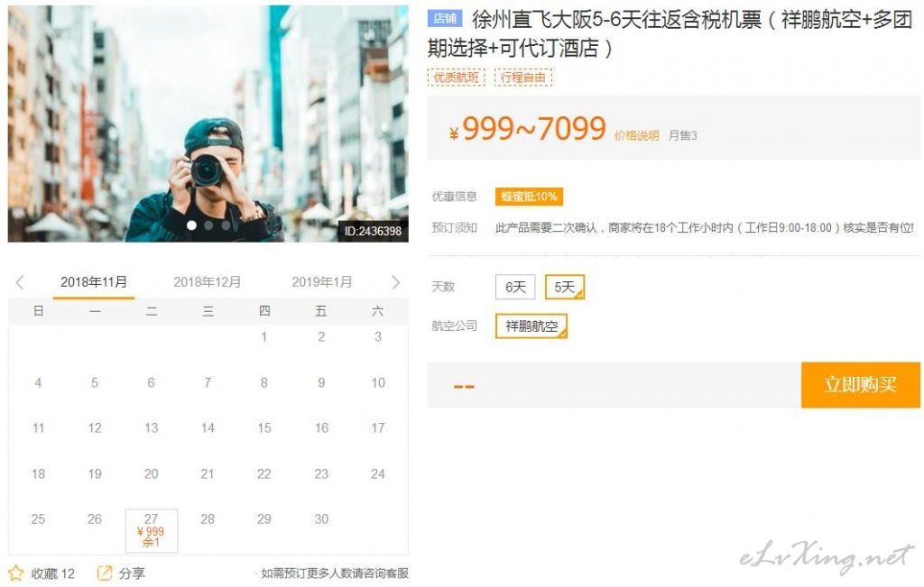Switch to the 2018年12月 tab
Screen dimensions: 924x587
[x=207, y=282]
